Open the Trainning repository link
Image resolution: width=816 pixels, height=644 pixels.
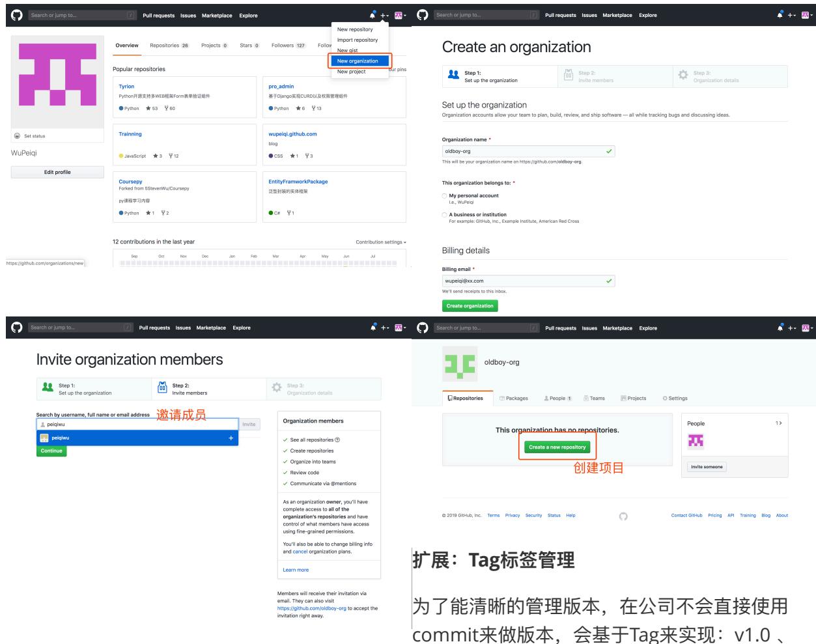tap(130, 134)
